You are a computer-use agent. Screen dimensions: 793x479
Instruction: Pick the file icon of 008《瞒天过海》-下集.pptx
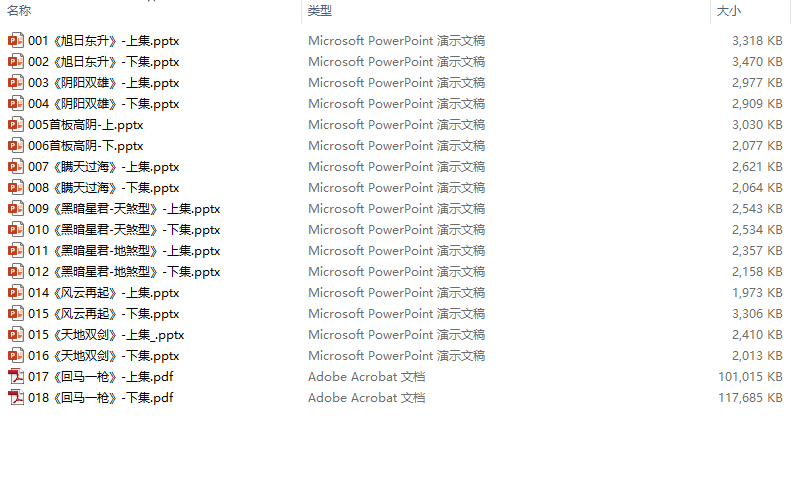coord(16,188)
